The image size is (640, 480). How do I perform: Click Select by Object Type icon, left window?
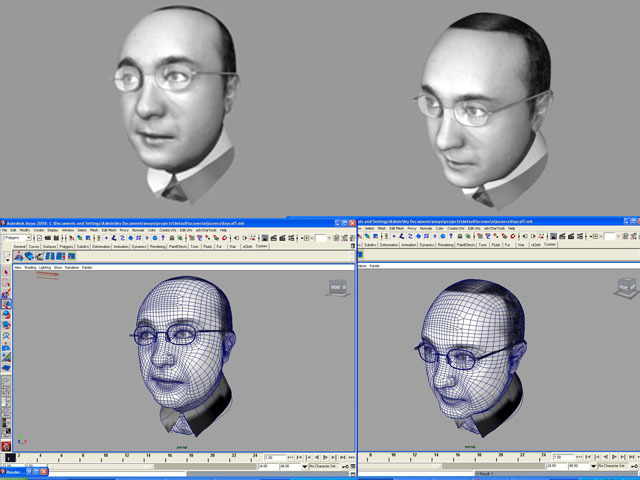coord(79,238)
